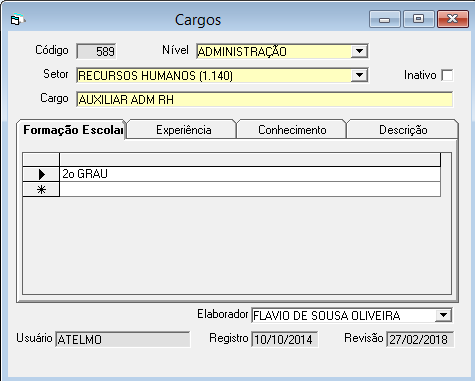Click the Cargo field AUXILIAR ADM RH

(x=264, y=99)
